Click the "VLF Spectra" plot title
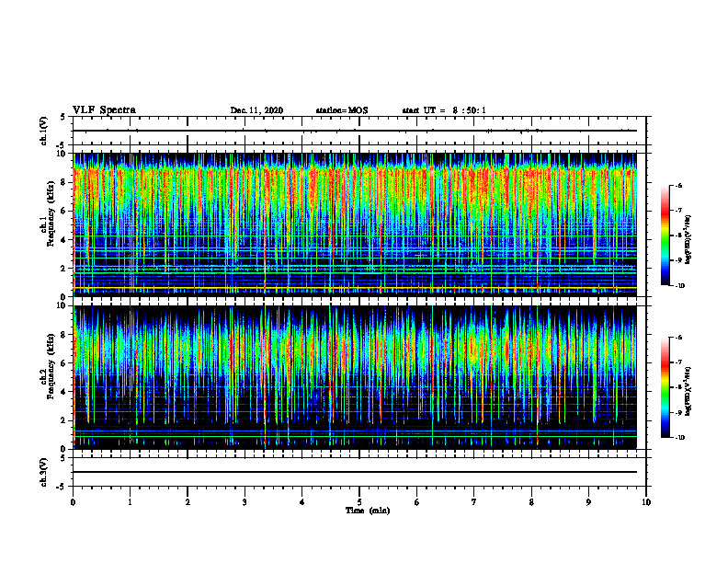Viewport: 728px width, 563px height. pyautogui.click(x=104, y=110)
